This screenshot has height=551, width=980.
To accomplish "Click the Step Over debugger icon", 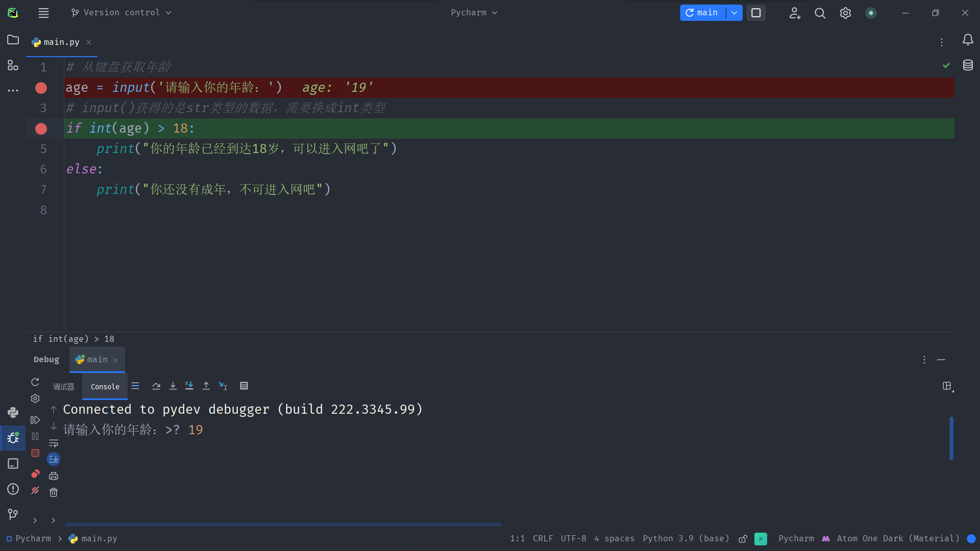I will pyautogui.click(x=156, y=386).
